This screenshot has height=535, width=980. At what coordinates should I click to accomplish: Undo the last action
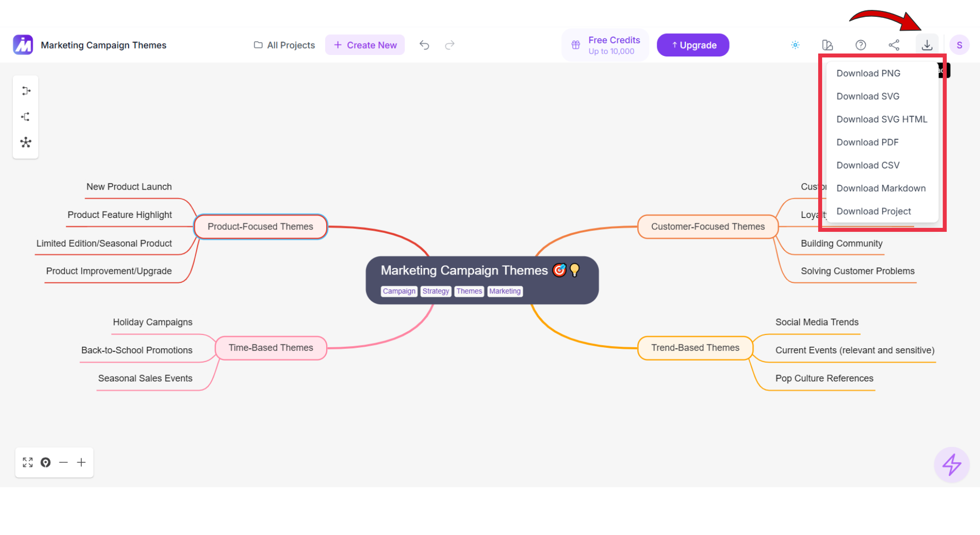click(x=424, y=45)
